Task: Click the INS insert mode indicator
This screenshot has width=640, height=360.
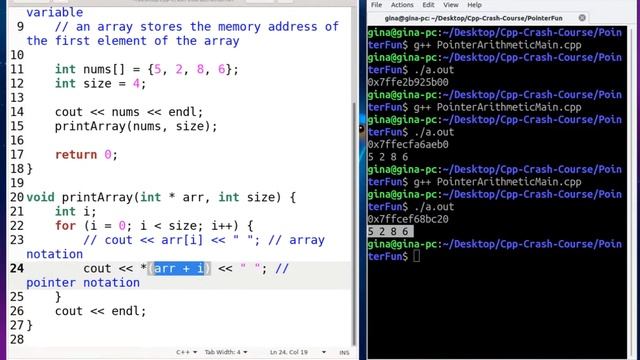Action: [x=344, y=352]
